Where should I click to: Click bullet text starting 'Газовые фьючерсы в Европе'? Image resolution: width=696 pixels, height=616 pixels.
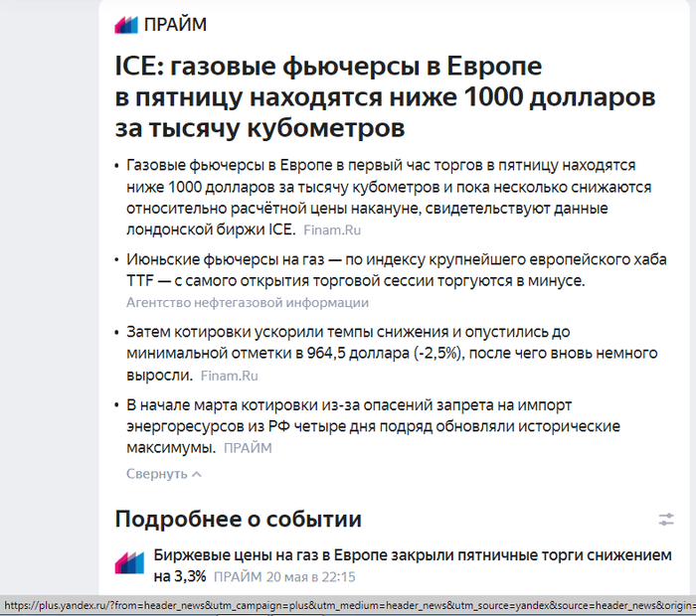(389, 198)
